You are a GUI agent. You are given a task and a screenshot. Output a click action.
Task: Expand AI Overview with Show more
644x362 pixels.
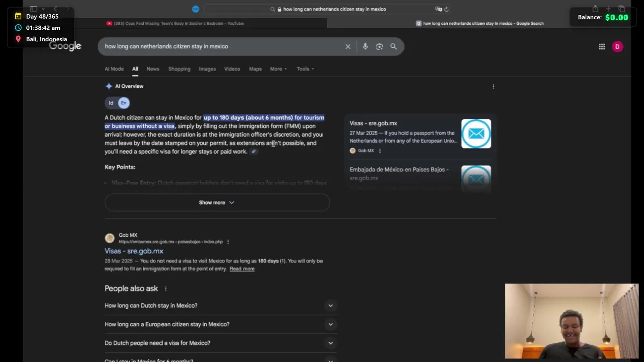217,202
